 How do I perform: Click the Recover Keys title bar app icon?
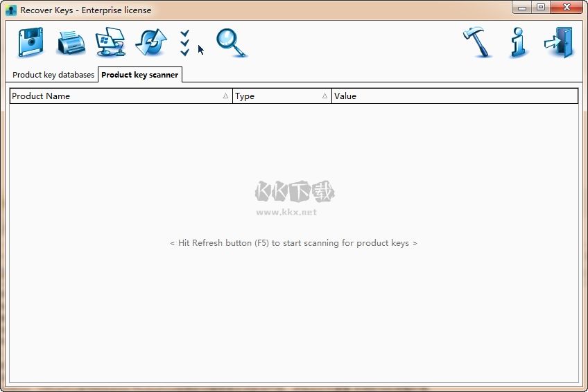11,10
